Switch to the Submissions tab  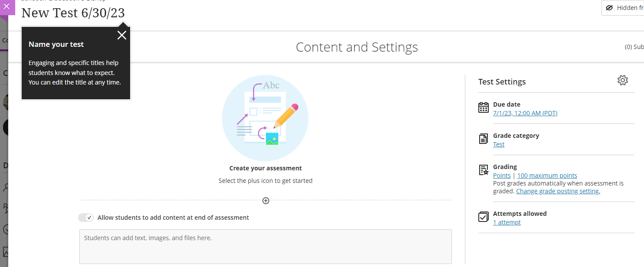(x=635, y=47)
